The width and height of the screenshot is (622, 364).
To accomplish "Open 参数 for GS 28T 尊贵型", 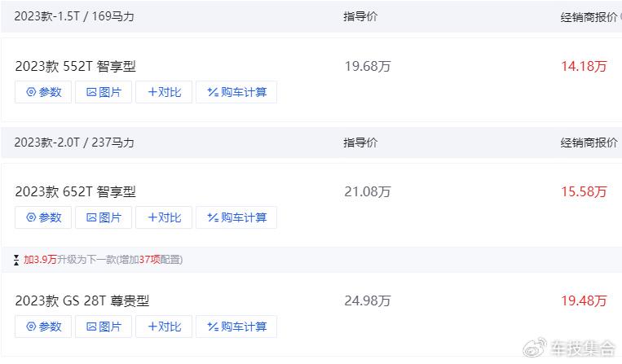I will 43,327.
